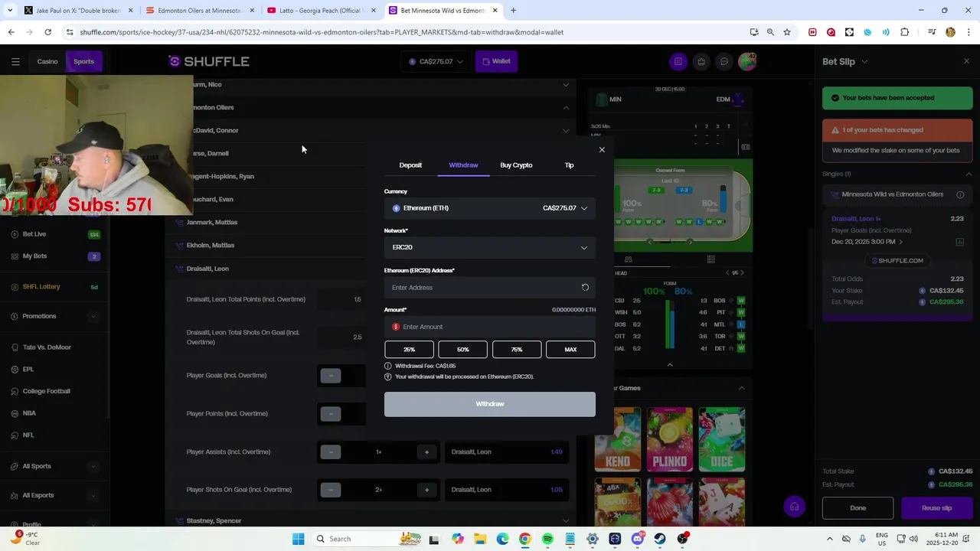Click the refresh icon in the address field
This screenshot has width=980, height=551.
coord(585,288)
